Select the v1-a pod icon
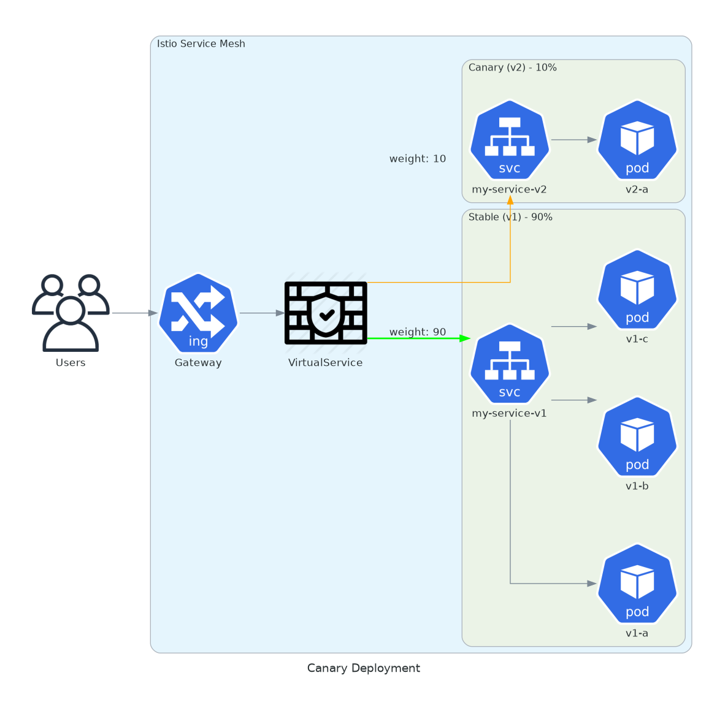 point(637,584)
